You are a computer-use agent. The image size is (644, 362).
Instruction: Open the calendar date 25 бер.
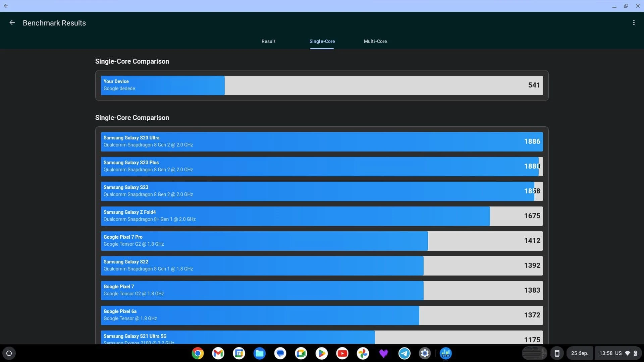(580, 353)
